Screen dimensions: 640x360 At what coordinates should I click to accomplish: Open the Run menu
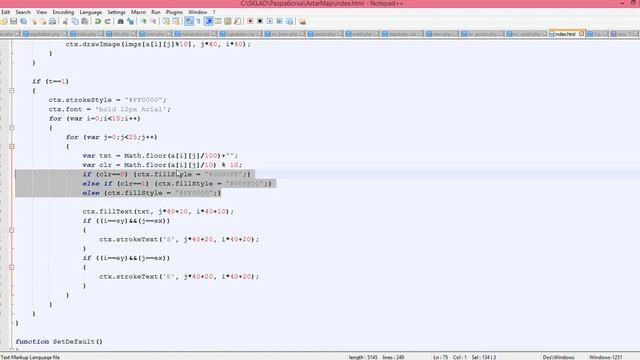(x=156, y=12)
